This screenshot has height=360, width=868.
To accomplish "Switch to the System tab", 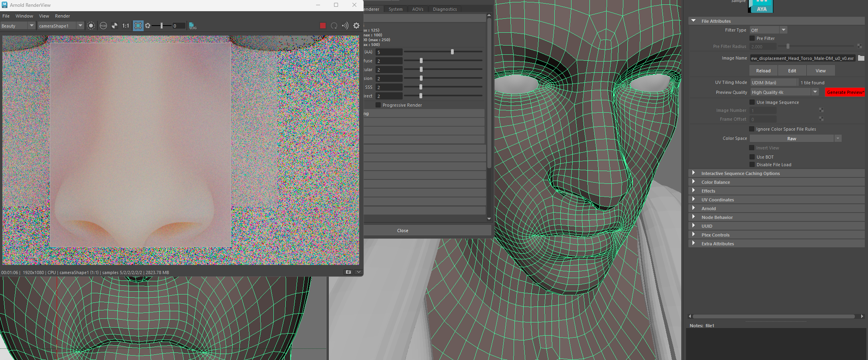I will pyautogui.click(x=395, y=9).
